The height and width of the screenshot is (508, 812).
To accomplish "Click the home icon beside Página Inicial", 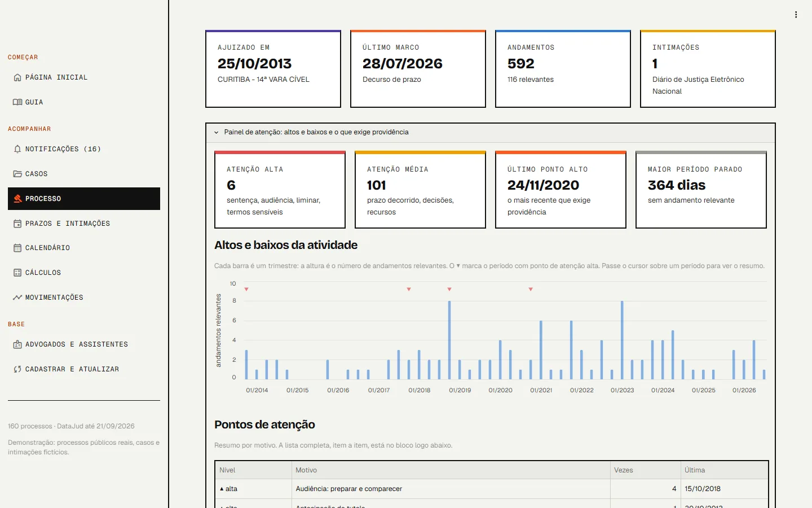I will click(x=17, y=77).
